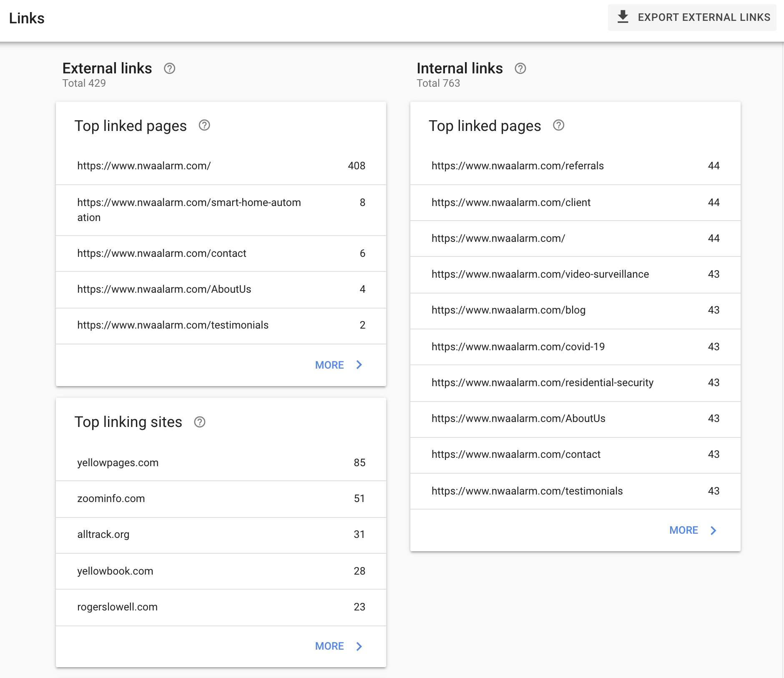Viewport: 784px width, 678px height.
Task: Click the Top linking sites help icon
Action: 200,422
